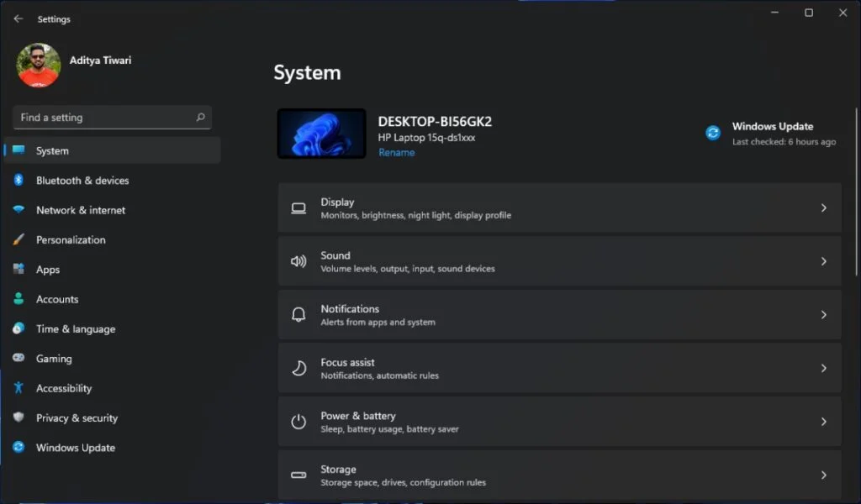Open Network & internet from sidebar
Image resolution: width=861 pixels, height=504 pixels.
(x=80, y=209)
